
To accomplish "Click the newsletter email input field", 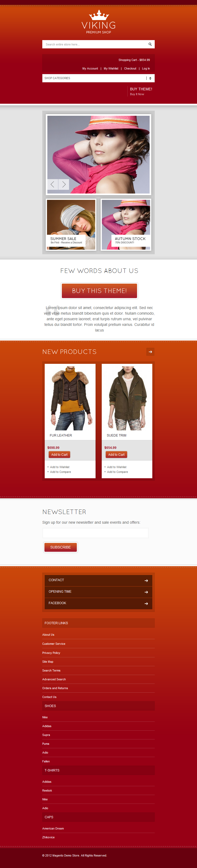I will click(x=96, y=533).
